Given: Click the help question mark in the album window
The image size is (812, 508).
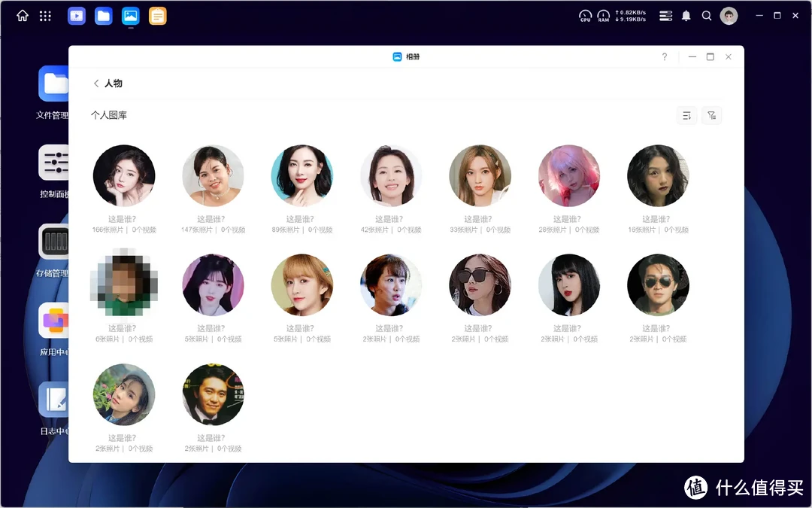Looking at the screenshot, I should click(664, 56).
